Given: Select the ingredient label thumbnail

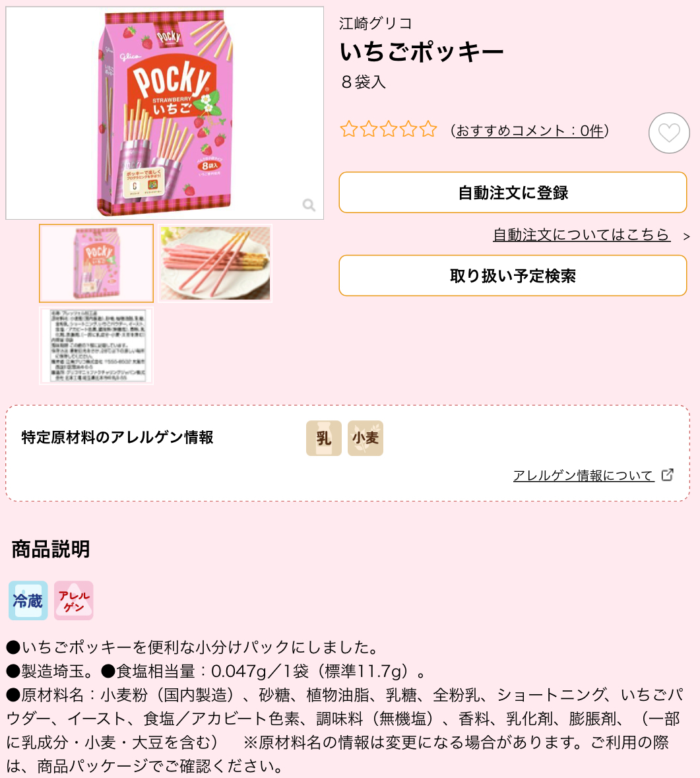Looking at the screenshot, I should point(96,346).
